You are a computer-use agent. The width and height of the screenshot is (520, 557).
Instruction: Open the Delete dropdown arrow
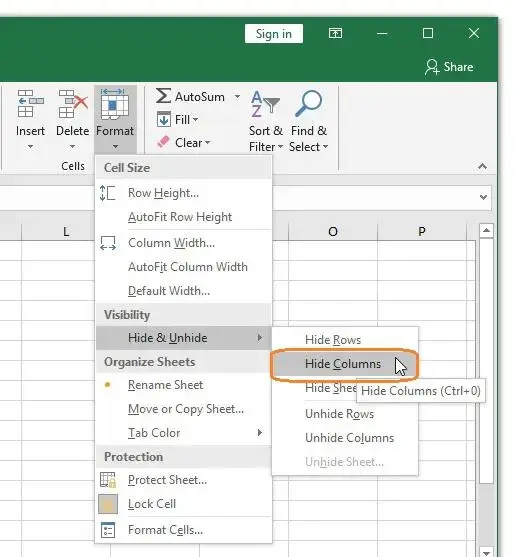coord(72,146)
